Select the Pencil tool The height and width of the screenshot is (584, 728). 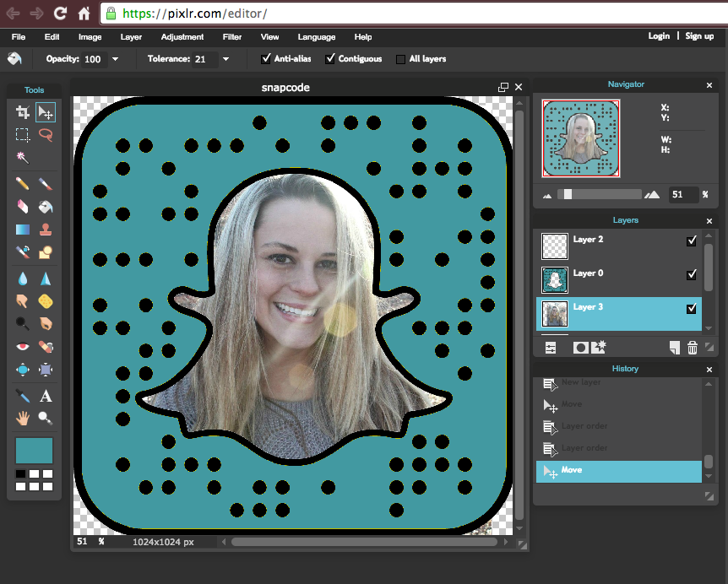pyautogui.click(x=22, y=184)
